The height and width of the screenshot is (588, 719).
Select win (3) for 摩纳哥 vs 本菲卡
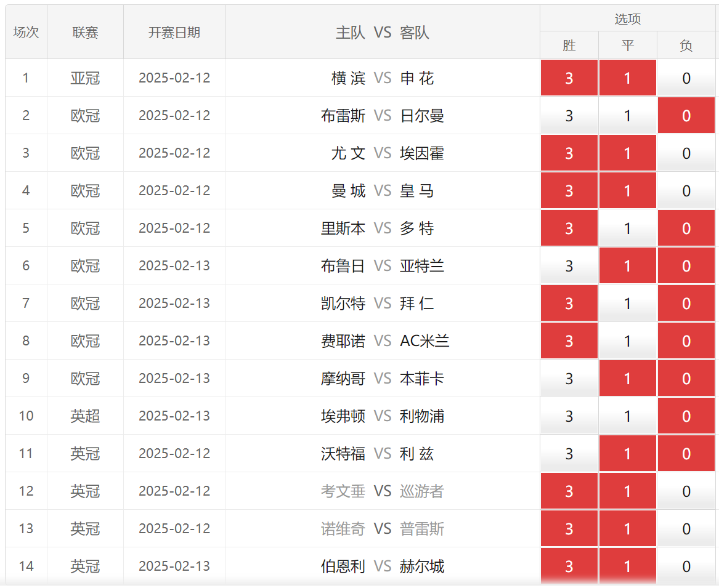coord(569,379)
